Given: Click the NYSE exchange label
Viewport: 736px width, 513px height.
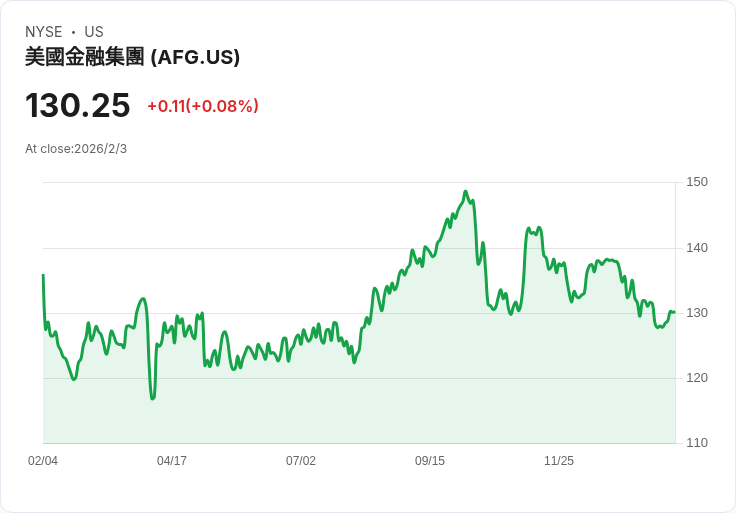Looking at the screenshot, I should (x=43, y=32).
